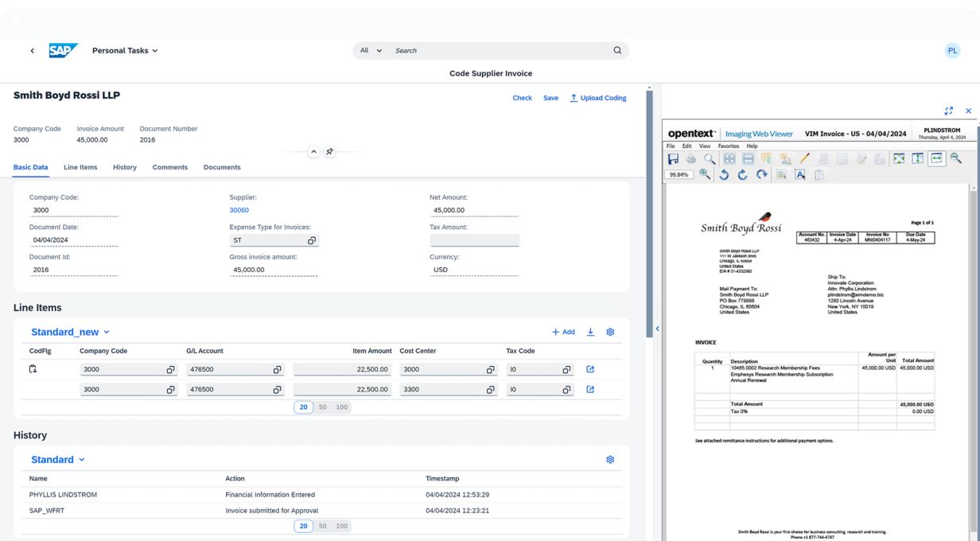Open the Favorites menu in the viewer
Viewport: 980px width, 541px height.
click(x=728, y=146)
